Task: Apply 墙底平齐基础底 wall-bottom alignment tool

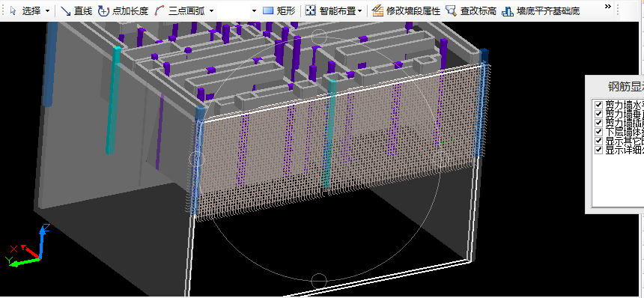Action: click(541, 11)
